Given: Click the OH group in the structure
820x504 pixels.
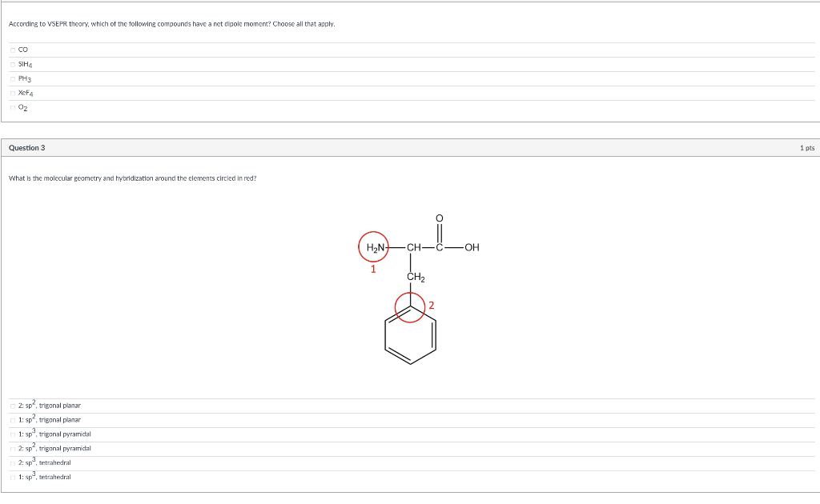Looking at the screenshot, I should (x=472, y=247).
